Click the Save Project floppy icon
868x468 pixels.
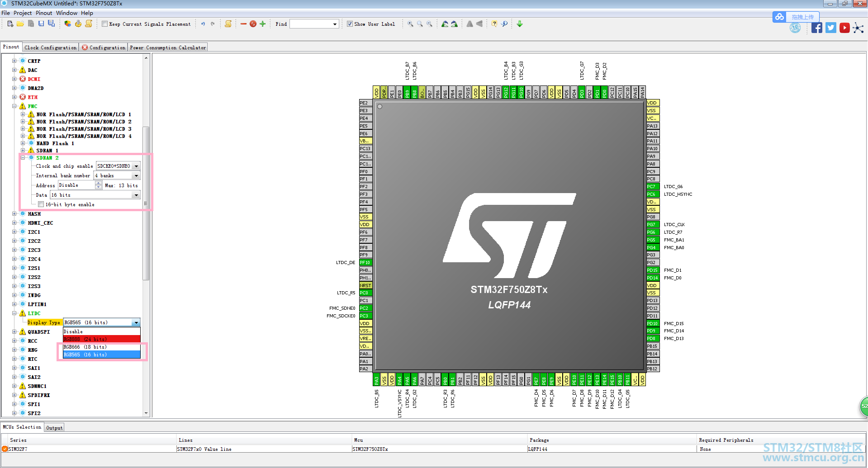pyautogui.click(x=41, y=24)
